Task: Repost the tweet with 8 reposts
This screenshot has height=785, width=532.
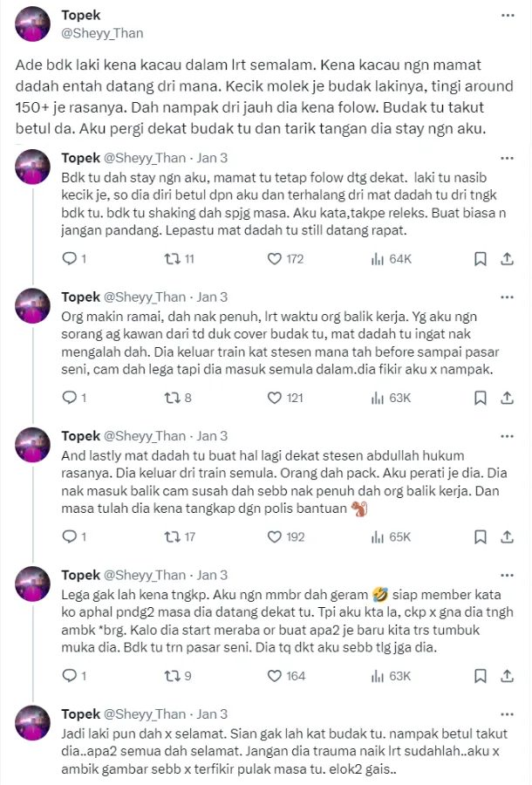Action: (x=172, y=398)
